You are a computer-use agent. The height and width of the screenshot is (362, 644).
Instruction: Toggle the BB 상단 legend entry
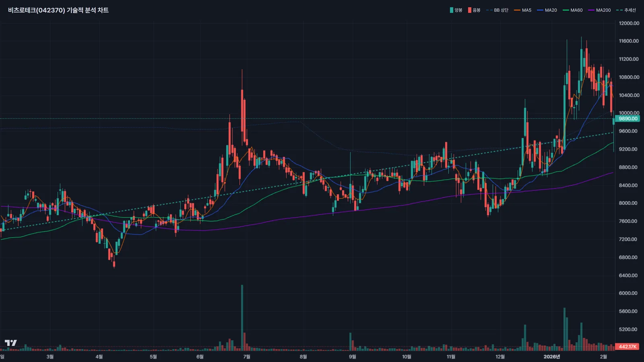[x=497, y=10]
